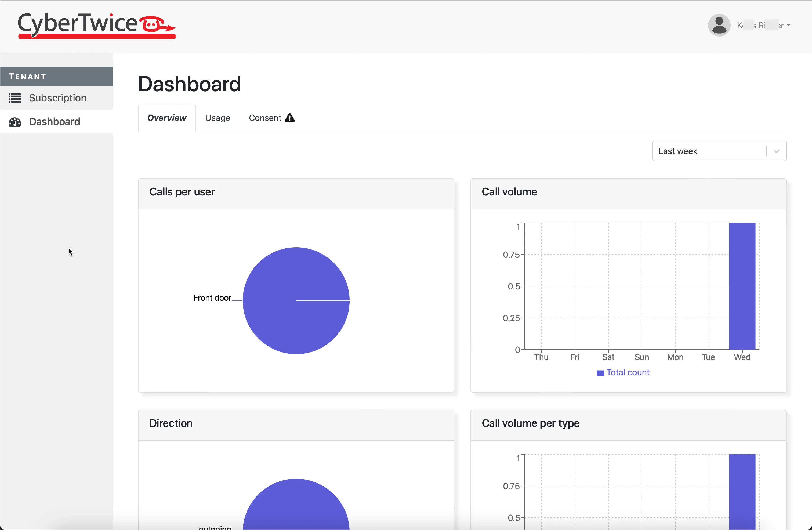The height and width of the screenshot is (530, 812).
Task: Click the Call volume card header
Action: click(628, 194)
